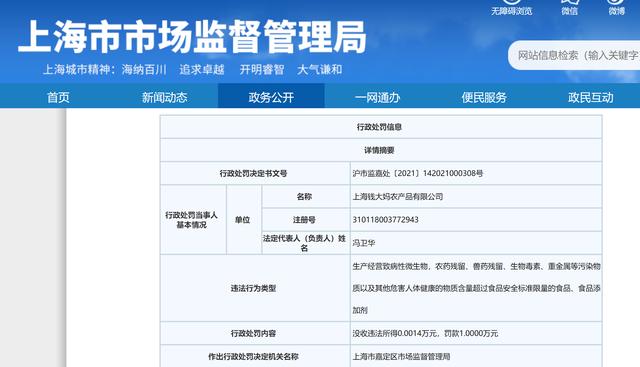640x367 pixels.
Task: Click penalty content 没收违法所得 text
Action: pyautogui.click(x=425, y=333)
